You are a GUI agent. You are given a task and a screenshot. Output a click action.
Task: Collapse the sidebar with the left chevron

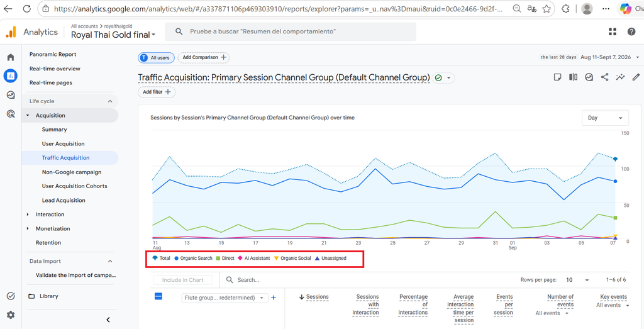[108, 320]
